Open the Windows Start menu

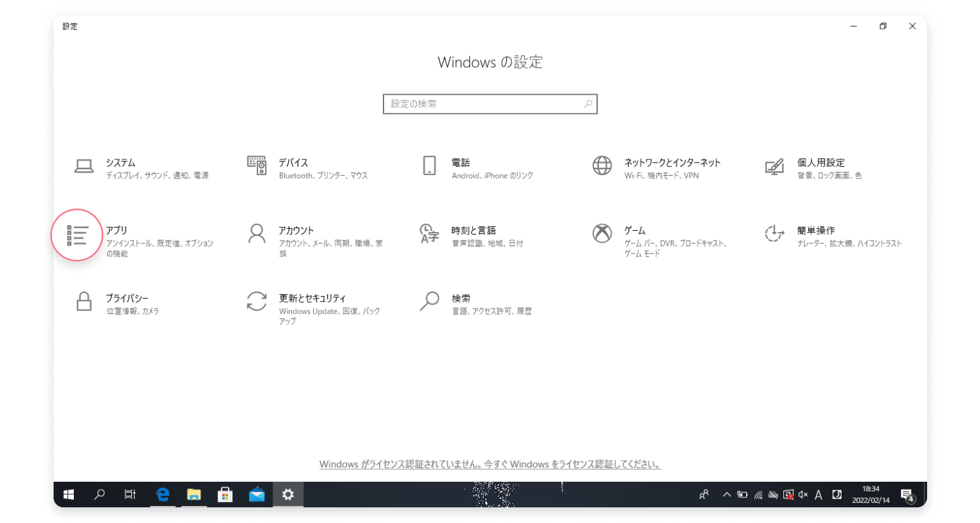point(68,495)
